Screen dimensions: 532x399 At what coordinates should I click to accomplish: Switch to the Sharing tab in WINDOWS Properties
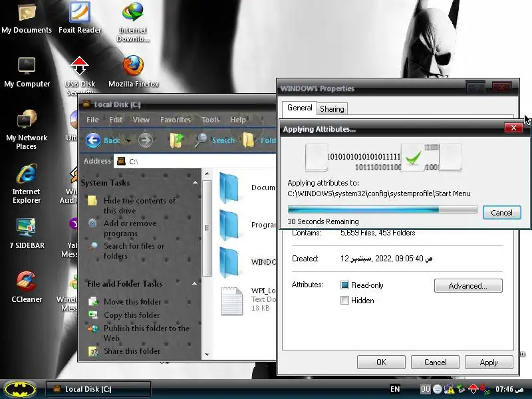pos(332,109)
